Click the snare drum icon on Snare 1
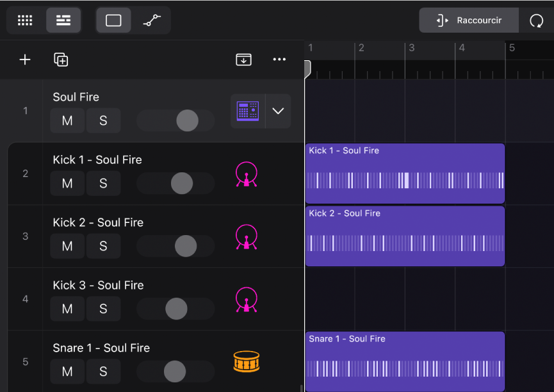Screen dimensions: 554x392 (x=247, y=361)
